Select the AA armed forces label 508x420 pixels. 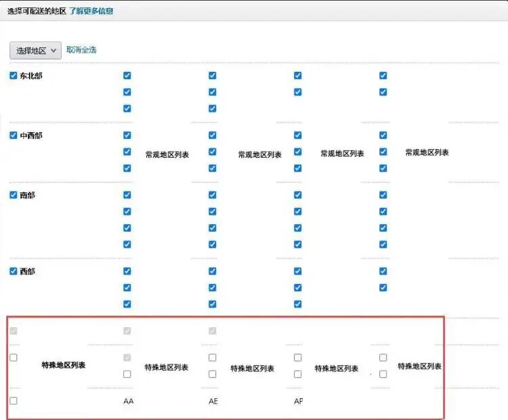tap(128, 401)
